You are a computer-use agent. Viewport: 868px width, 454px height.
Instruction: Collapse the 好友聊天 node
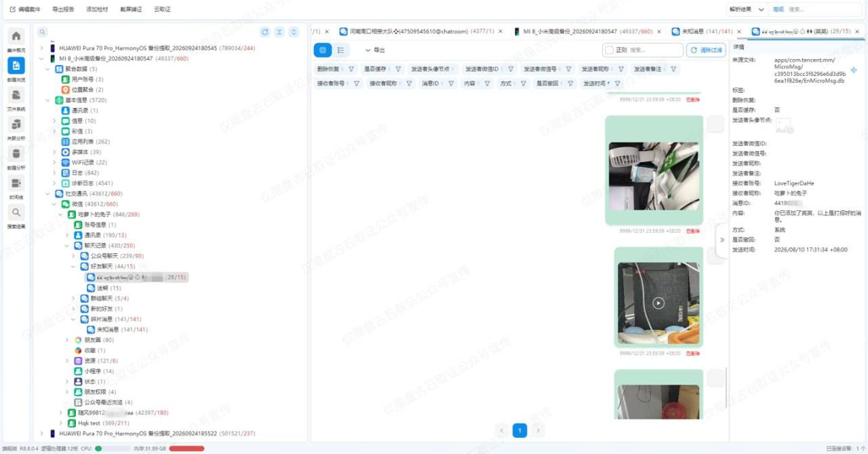[x=73, y=267]
